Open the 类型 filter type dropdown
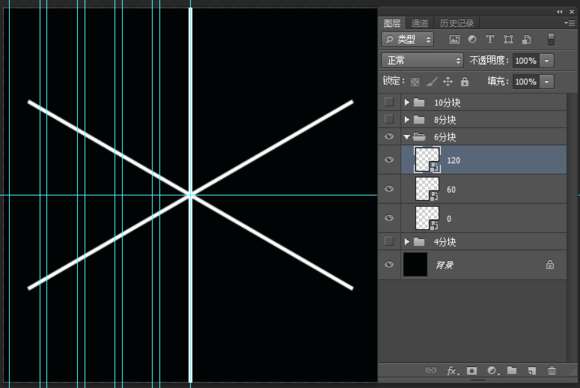 407,39
